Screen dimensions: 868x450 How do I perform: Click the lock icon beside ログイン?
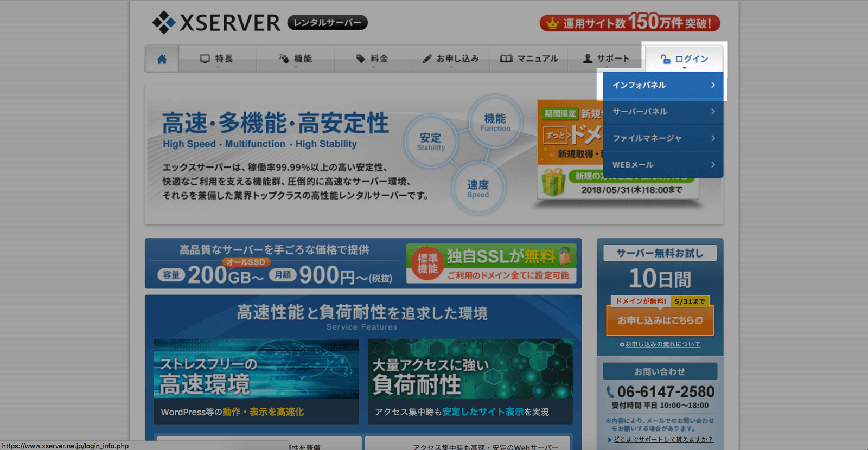click(665, 59)
